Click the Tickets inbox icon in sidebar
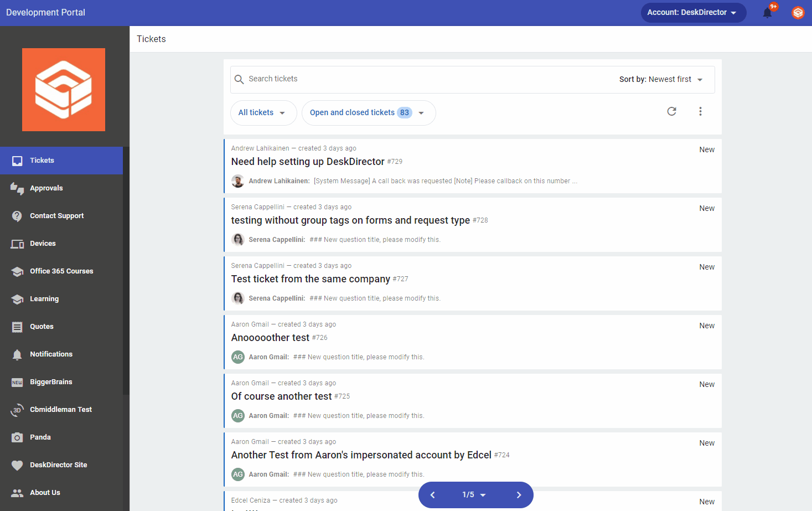Image resolution: width=812 pixels, height=511 pixels. pos(17,161)
